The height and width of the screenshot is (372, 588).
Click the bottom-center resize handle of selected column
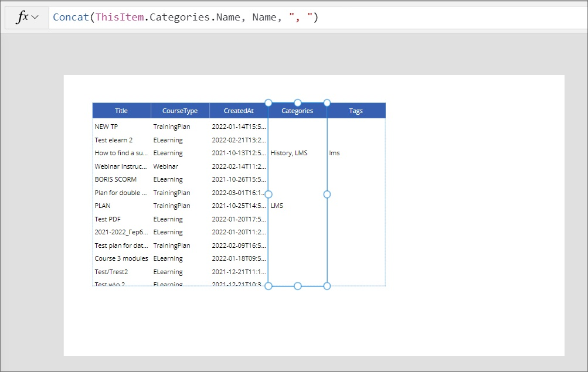pos(298,286)
